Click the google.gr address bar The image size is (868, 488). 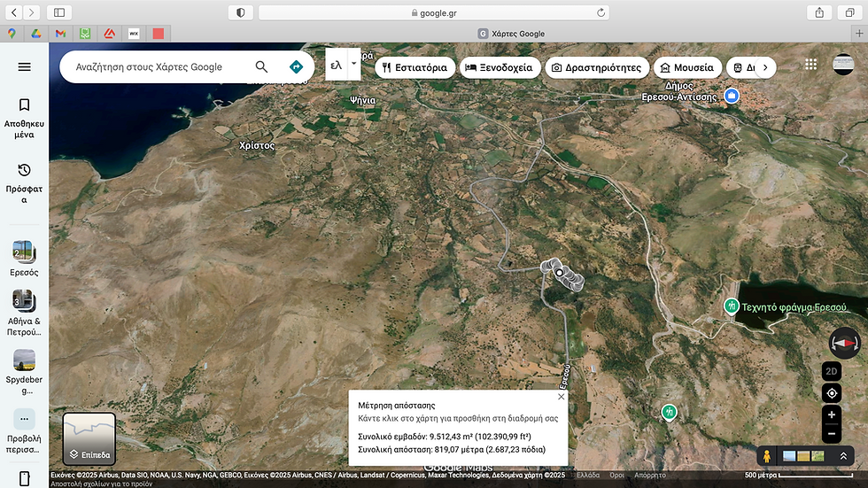click(433, 12)
